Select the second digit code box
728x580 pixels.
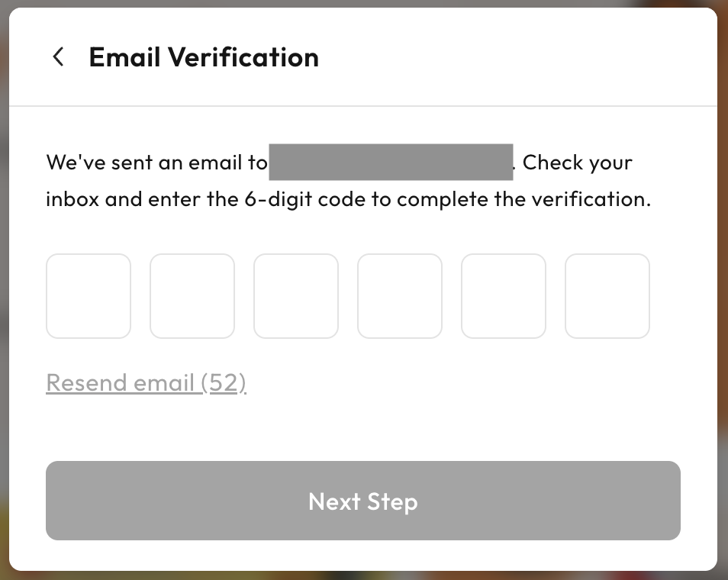tap(192, 296)
